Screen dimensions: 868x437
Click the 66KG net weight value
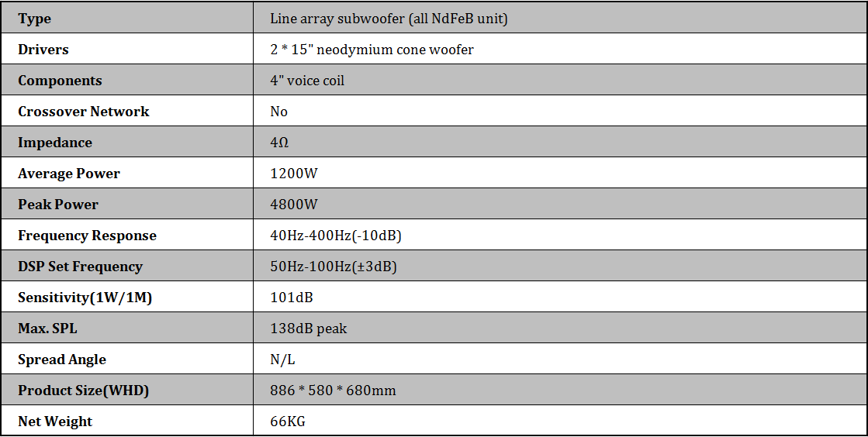(x=289, y=422)
